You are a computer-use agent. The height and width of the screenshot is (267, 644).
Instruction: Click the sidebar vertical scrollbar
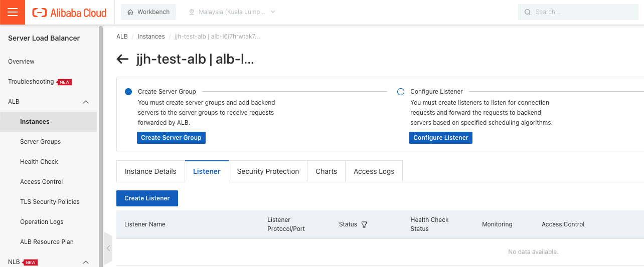(x=101, y=145)
